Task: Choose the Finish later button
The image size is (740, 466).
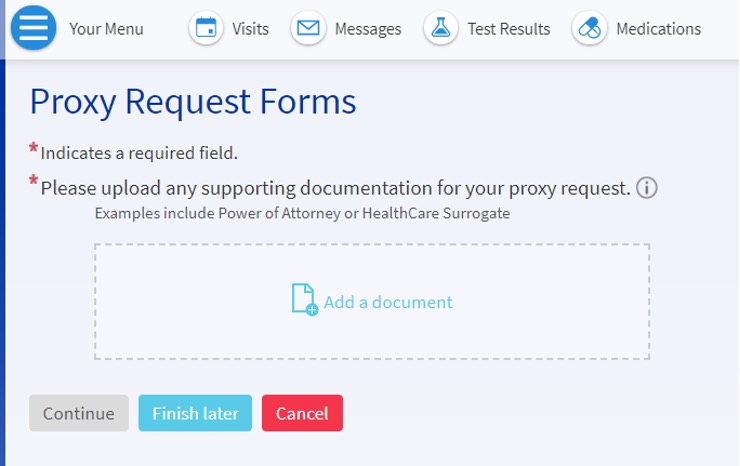Action: point(195,413)
